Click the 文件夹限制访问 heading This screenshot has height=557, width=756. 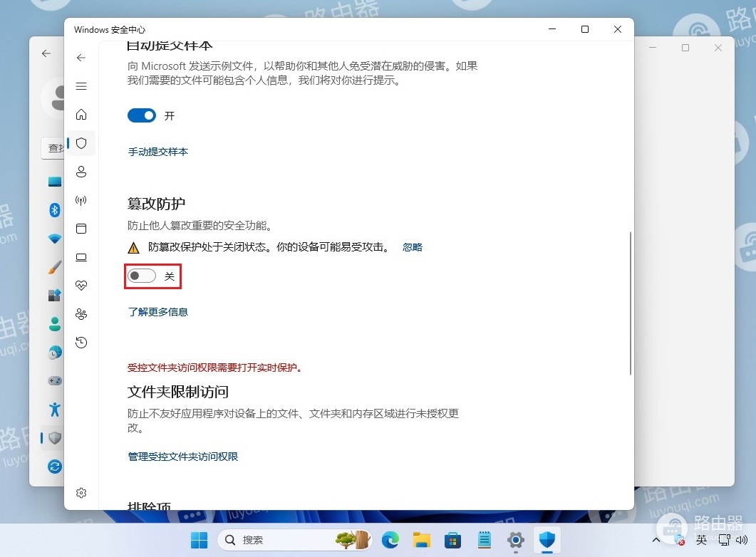(178, 392)
